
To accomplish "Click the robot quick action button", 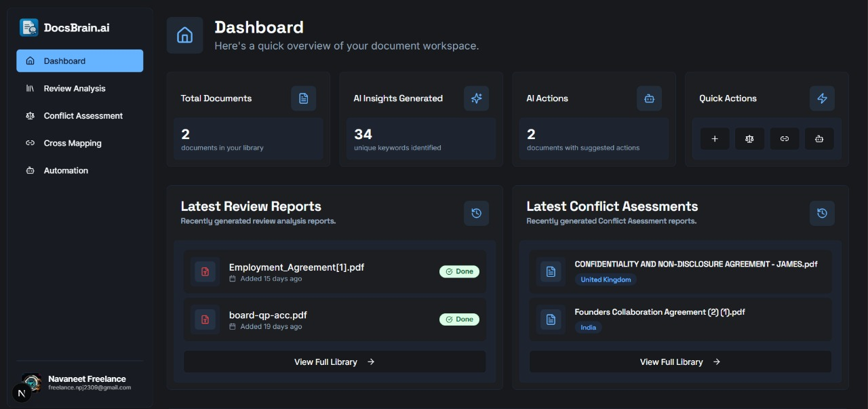I will pyautogui.click(x=819, y=139).
